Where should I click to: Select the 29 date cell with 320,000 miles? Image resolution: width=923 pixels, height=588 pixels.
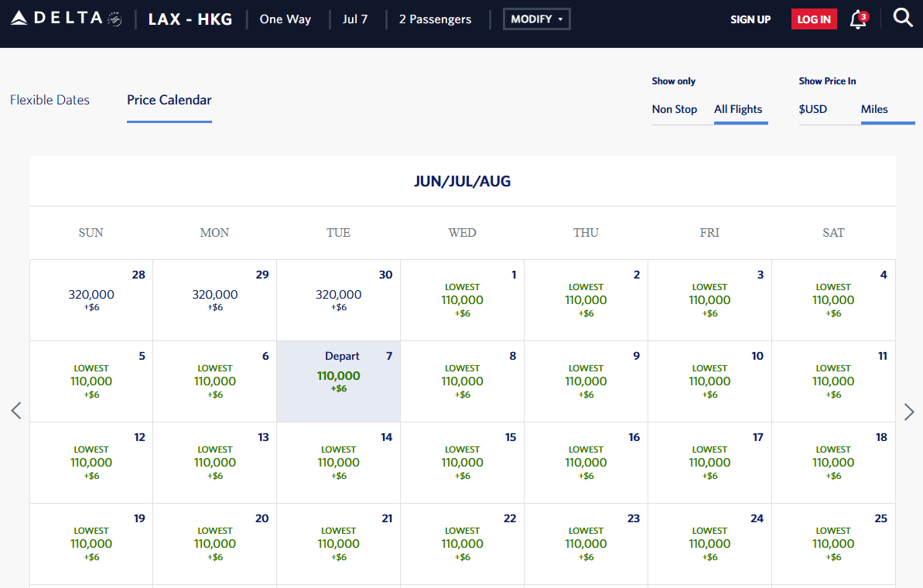(215, 300)
